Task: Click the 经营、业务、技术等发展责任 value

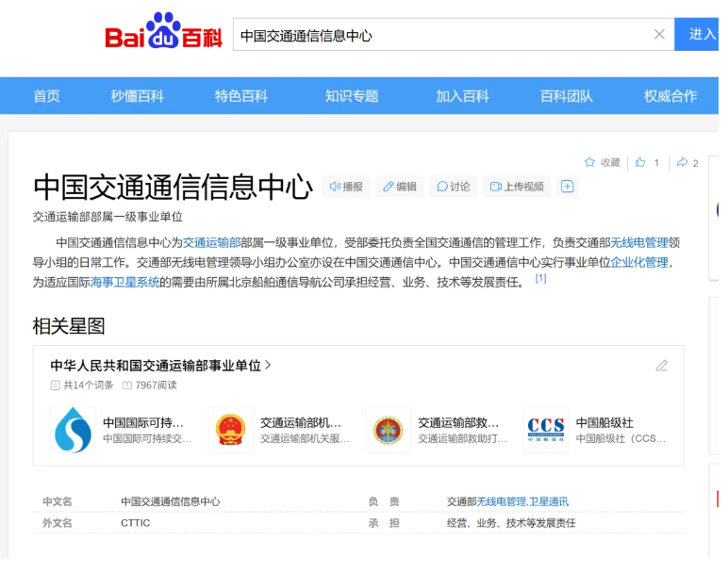Action: [511, 523]
